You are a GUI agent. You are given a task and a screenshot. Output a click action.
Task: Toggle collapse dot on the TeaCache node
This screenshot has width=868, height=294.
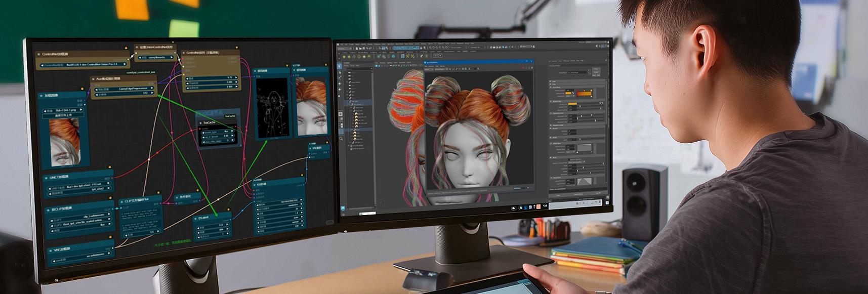click(x=201, y=122)
